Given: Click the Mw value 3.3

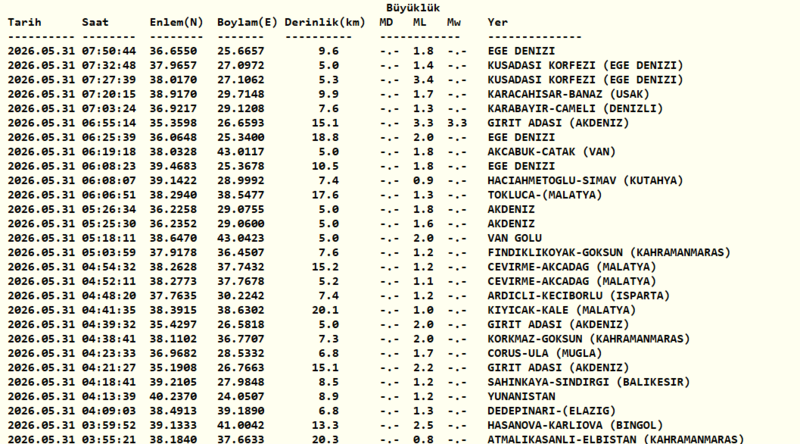Looking at the screenshot, I should click(x=457, y=123).
